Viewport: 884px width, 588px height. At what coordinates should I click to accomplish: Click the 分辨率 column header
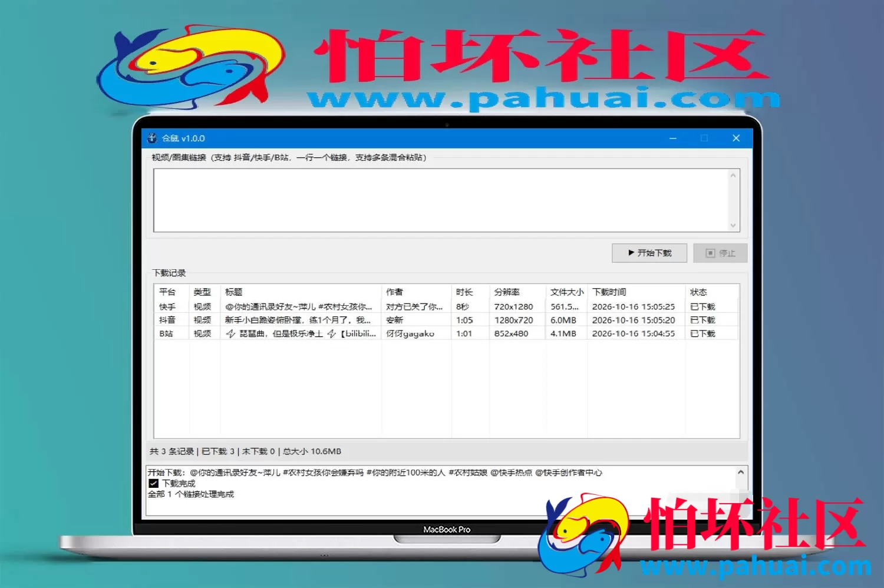tap(507, 292)
